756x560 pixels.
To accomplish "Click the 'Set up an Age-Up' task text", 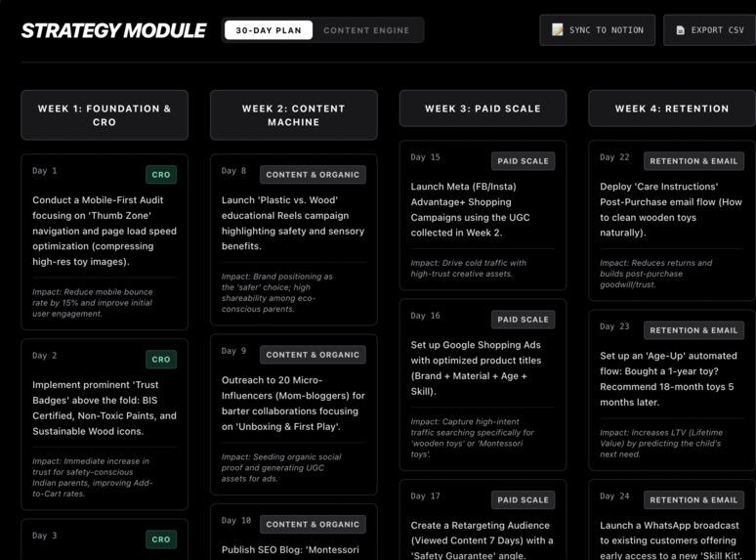I will point(669,379).
